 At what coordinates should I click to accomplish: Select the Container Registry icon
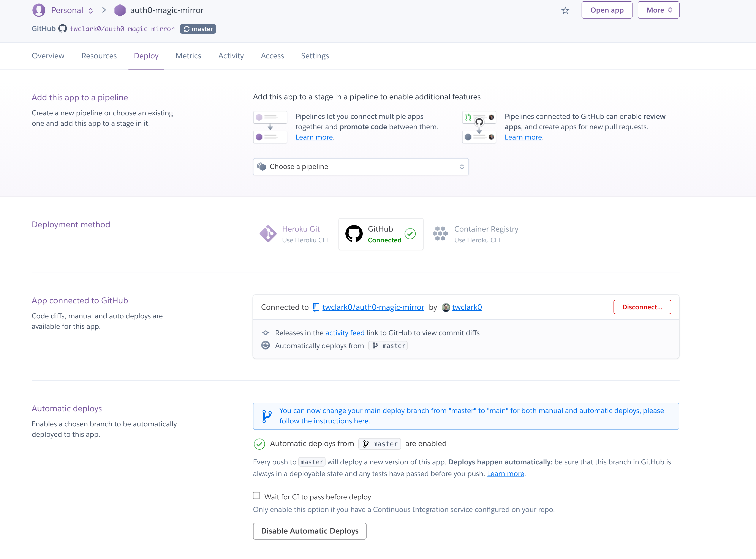click(440, 234)
